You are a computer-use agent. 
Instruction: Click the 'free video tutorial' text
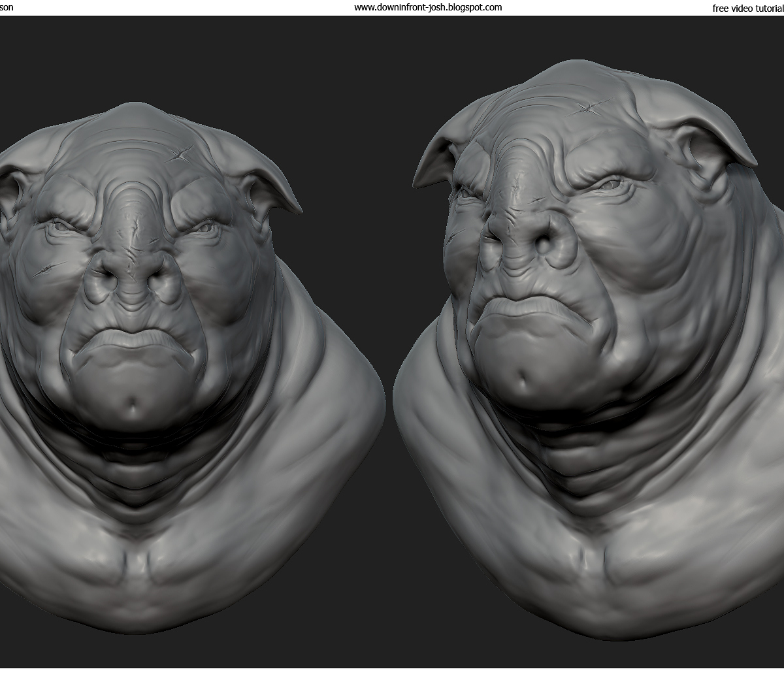(x=748, y=8)
